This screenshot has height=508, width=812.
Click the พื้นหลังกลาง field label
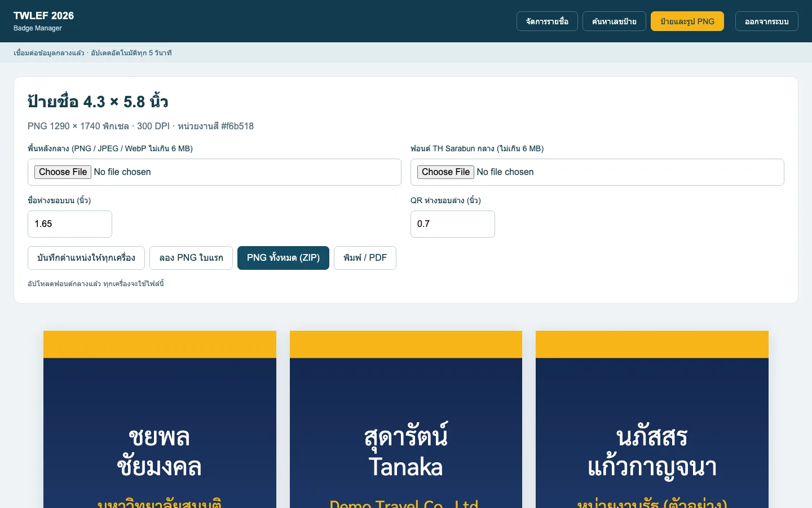[x=110, y=148]
